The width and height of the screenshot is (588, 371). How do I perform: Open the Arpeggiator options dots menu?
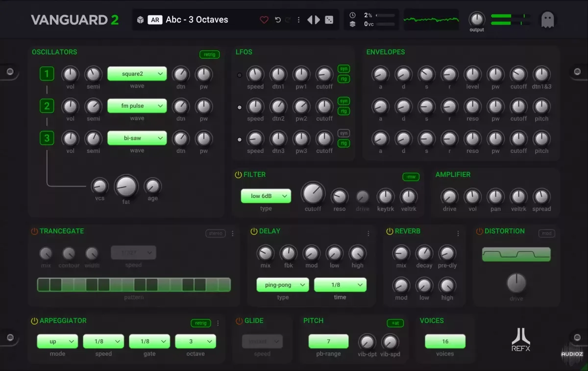tap(218, 323)
